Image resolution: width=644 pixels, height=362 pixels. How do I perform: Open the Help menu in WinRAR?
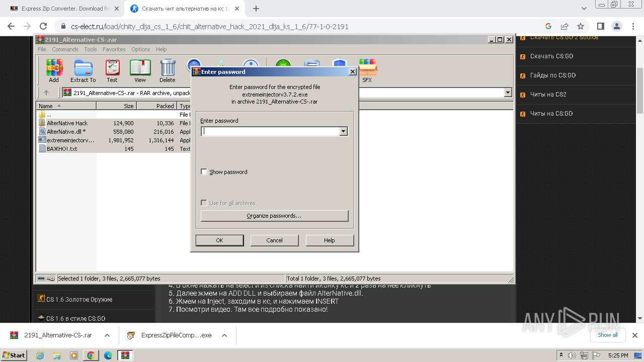coord(161,49)
